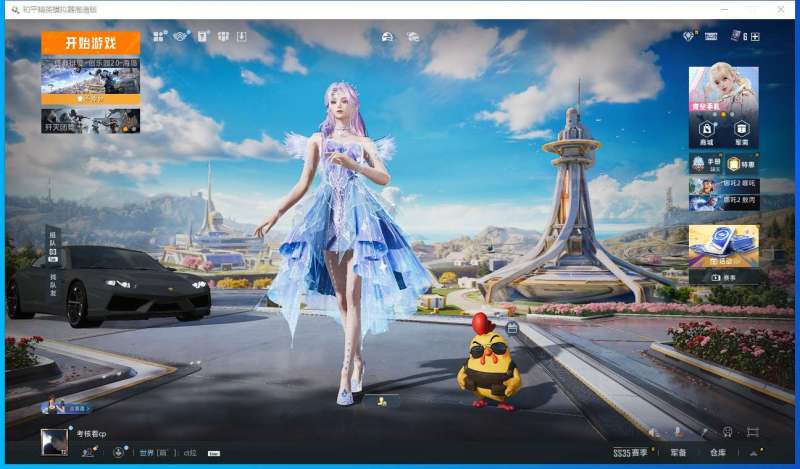Open the 手册 handbook icon
The image size is (800, 469).
point(706,164)
